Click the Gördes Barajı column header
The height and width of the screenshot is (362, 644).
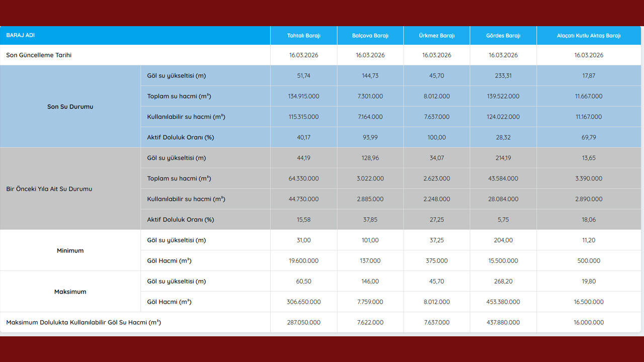pyautogui.click(x=503, y=36)
